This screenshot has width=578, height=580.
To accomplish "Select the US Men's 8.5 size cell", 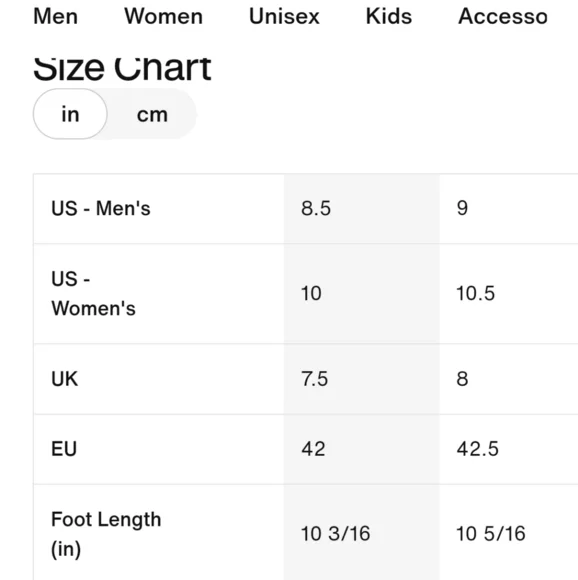I will [362, 208].
